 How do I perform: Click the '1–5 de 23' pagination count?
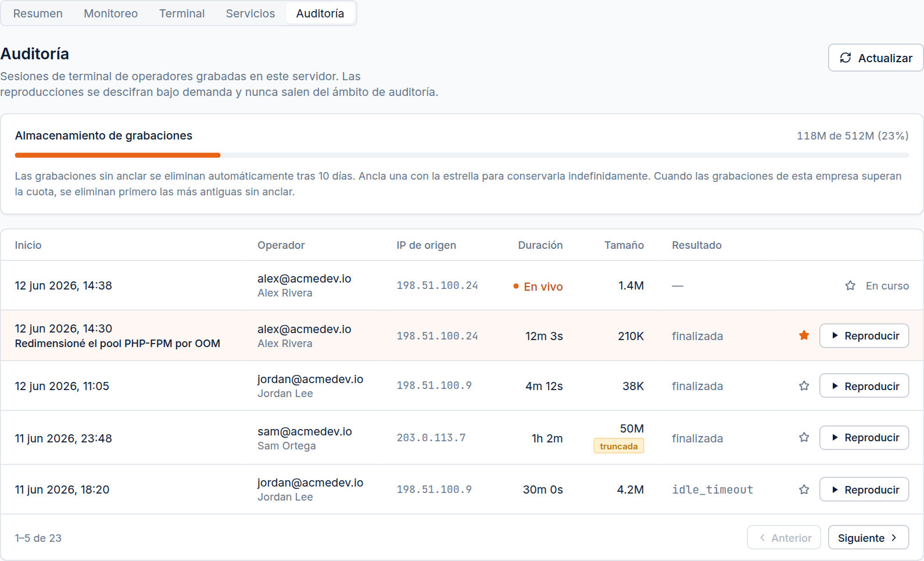(38, 538)
